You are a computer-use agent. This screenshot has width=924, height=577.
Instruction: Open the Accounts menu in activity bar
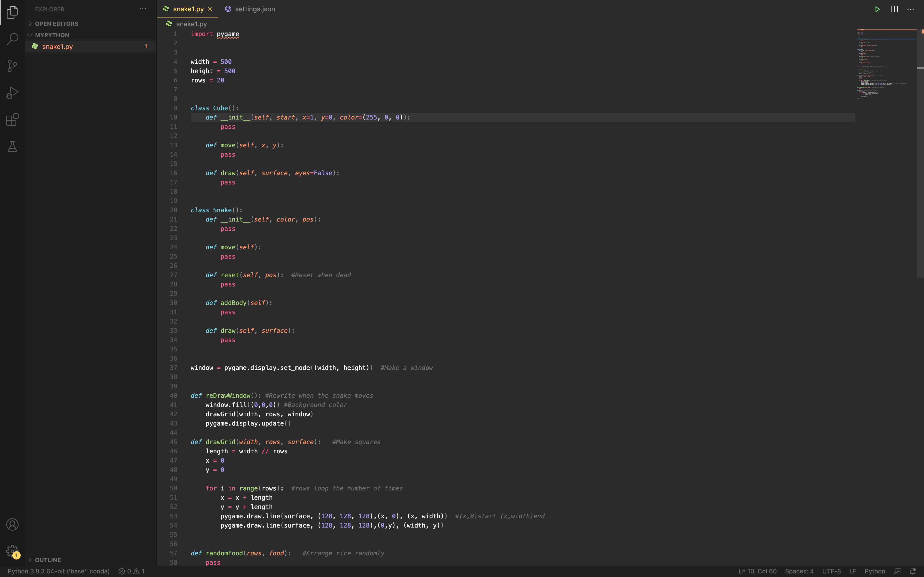12,524
